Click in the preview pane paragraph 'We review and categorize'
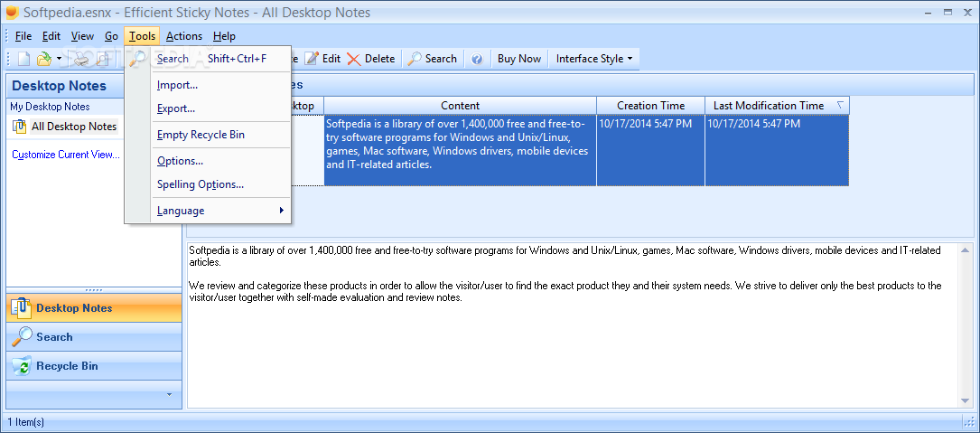The image size is (980, 433). pyautogui.click(x=565, y=292)
